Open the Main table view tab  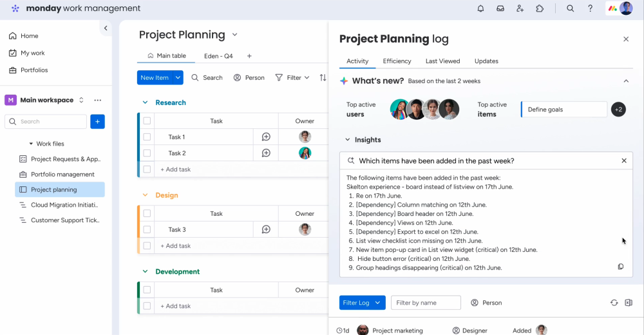click(167, 55)
